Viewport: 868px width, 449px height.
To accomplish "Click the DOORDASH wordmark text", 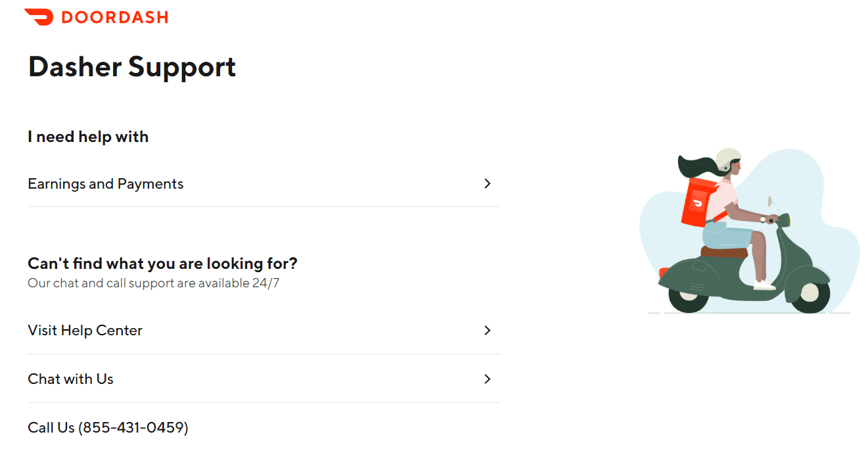I will 114,18.
